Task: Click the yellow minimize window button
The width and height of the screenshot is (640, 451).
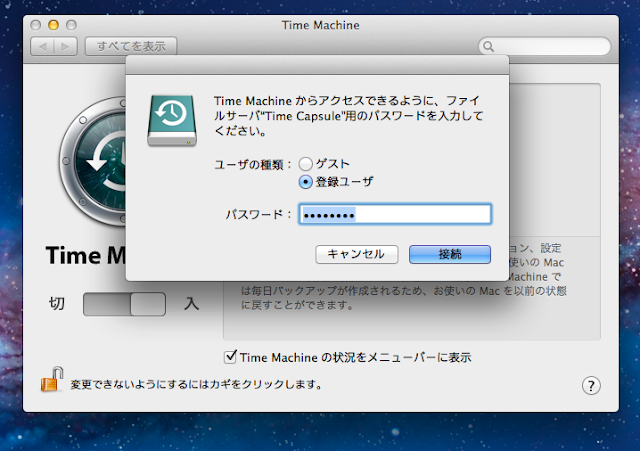Action: [53, 25]
